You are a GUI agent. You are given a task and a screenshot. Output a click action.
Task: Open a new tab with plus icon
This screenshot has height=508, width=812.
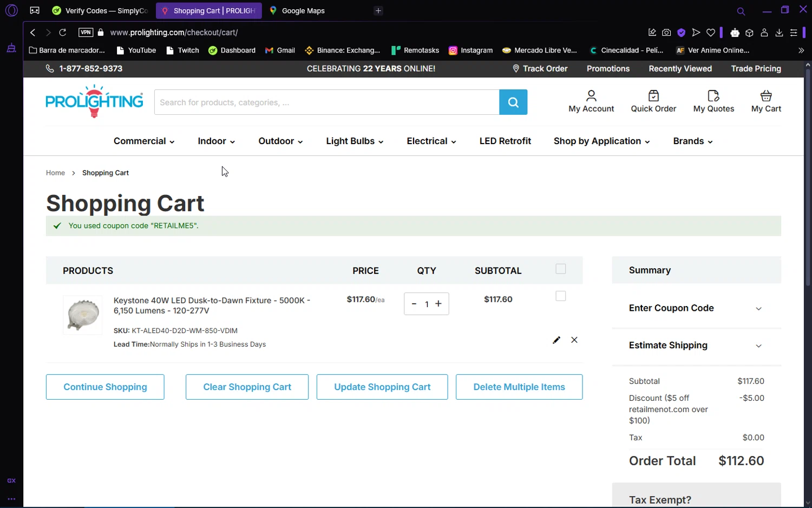coord(378,11)
